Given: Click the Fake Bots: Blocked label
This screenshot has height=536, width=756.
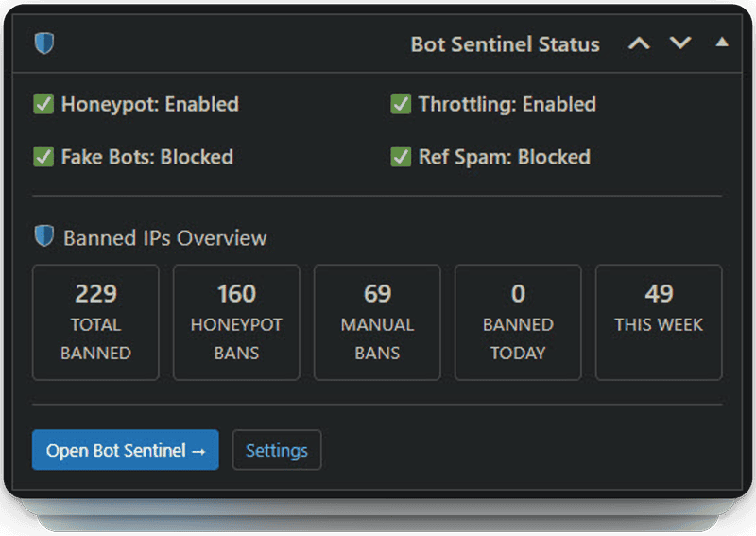Looking at the screenshot, I should [x=146, y=157].
